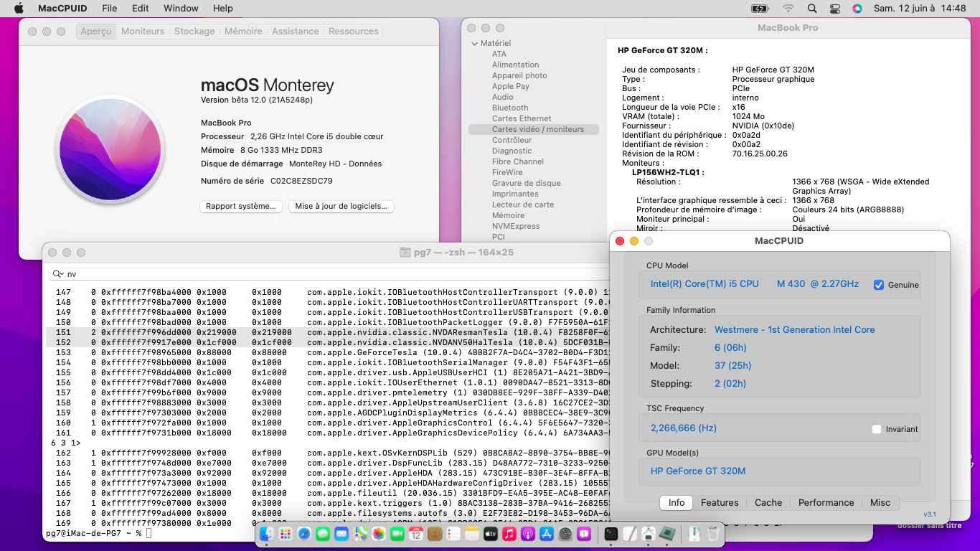The width and height of the screenshot is (980, 551).
Task: Click MacCPUID chip icon in the Dock
Action: [x=667, y=534]
